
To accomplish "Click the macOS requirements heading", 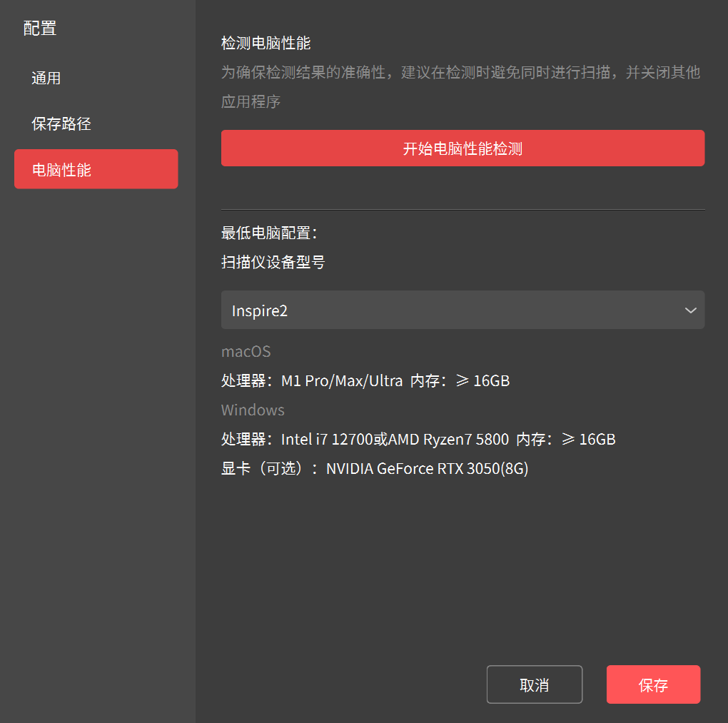I will coord(246,352).
